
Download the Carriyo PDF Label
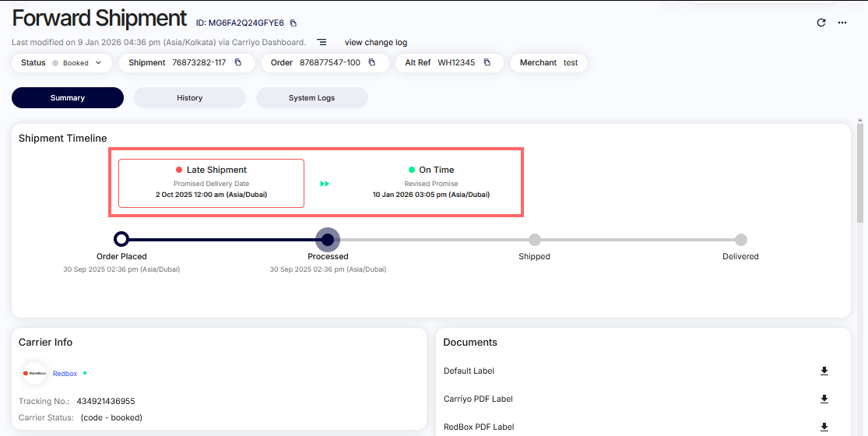click(824, 399)
